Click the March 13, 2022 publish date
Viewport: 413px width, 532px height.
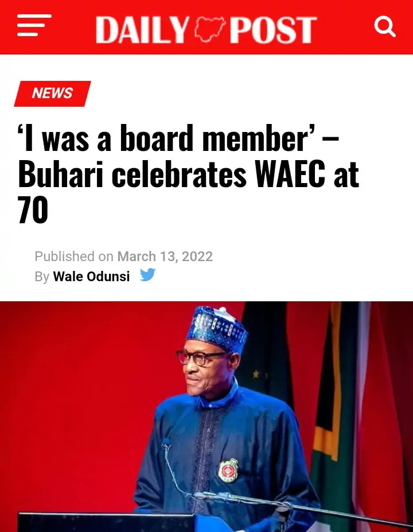165,257
